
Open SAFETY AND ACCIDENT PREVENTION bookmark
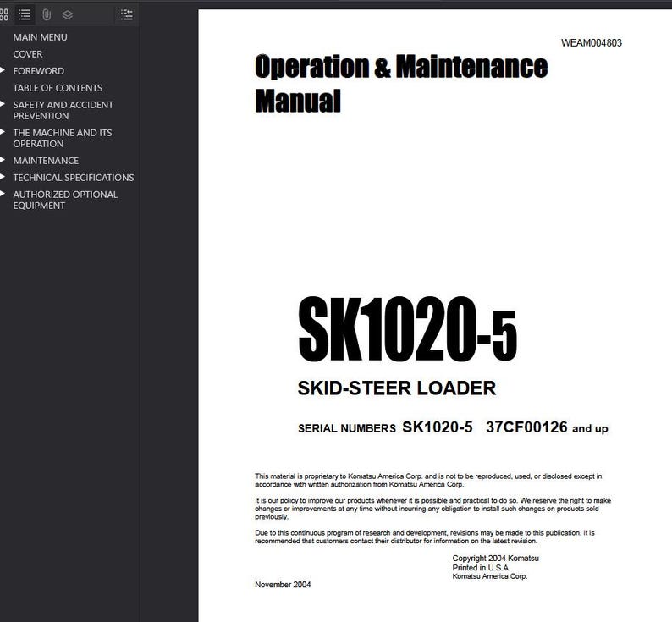point(63,110)
